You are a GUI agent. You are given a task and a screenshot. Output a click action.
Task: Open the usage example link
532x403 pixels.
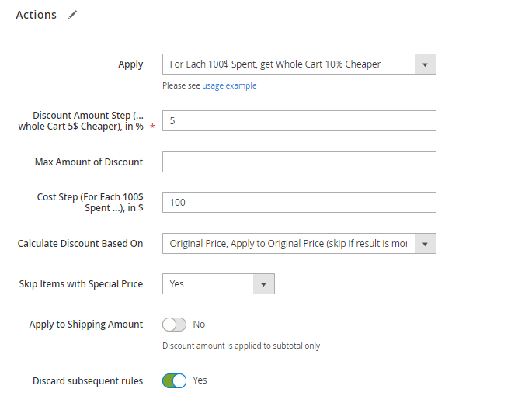229,85
